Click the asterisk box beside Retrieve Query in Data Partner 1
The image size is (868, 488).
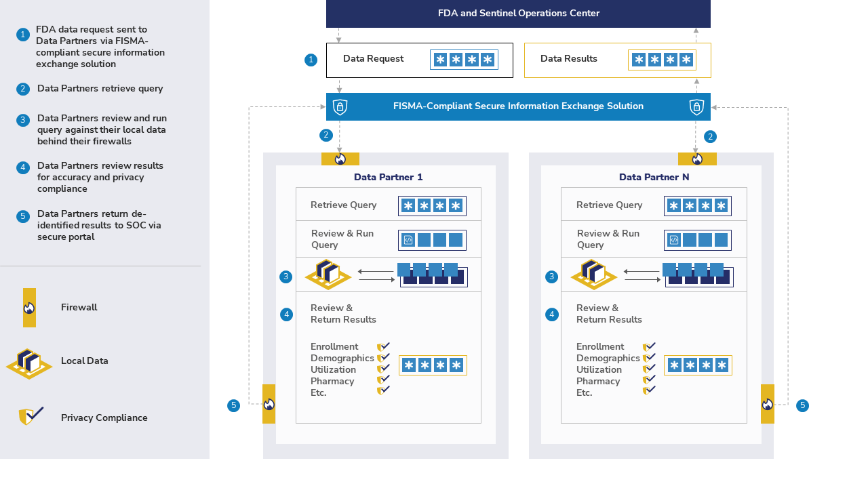pos(432,206)
